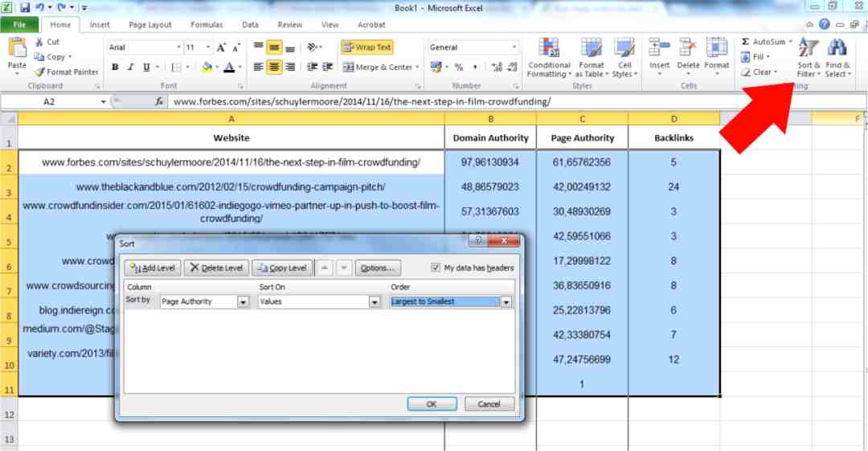This screenshot has height=451, width=868.
Task: Select the Cut command
Action: 47,42
